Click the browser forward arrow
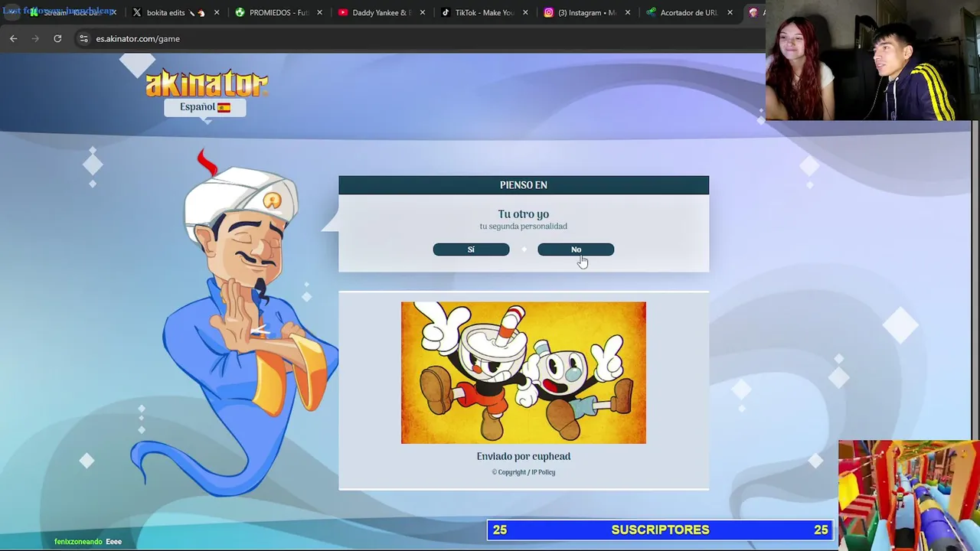This screenshot has height=551, width=980. [x=35, y=38]
